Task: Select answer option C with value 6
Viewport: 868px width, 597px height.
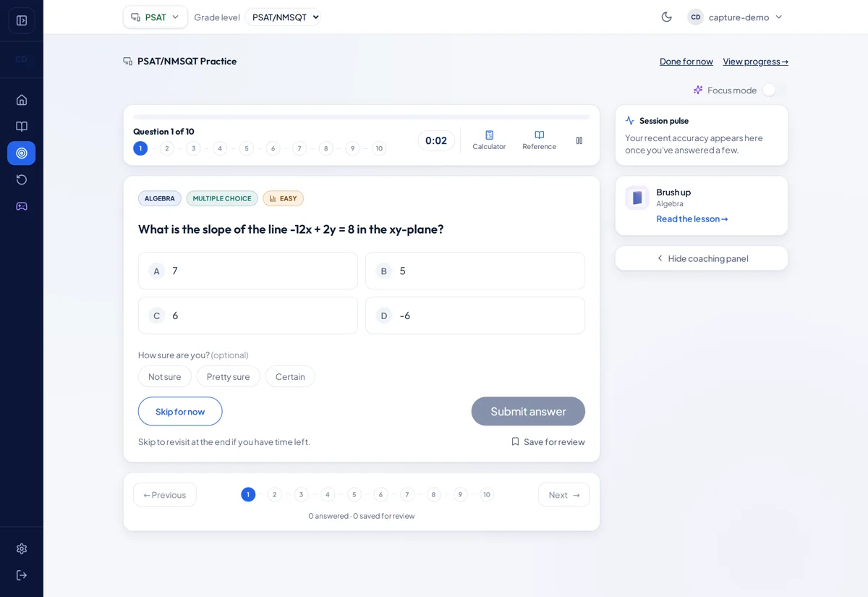Action: pyautogui.click(x=248, y=316)
